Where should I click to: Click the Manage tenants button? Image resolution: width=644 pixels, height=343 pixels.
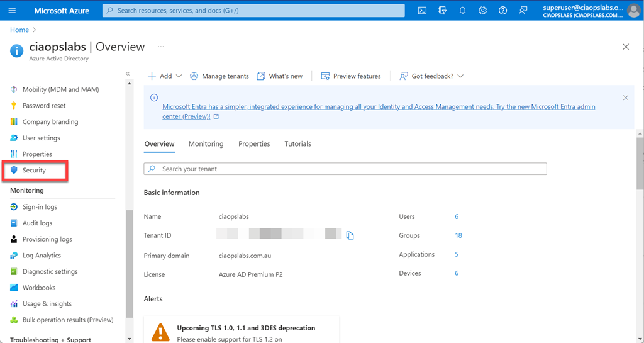coord(219,76)
